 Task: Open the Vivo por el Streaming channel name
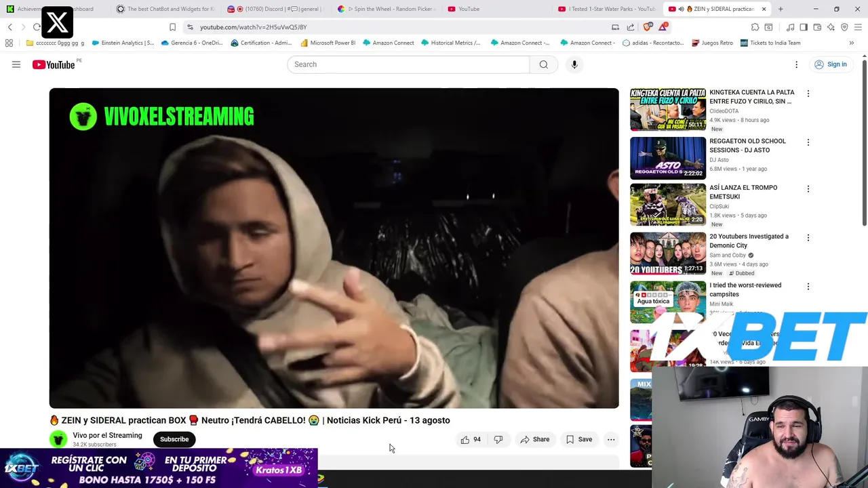point(107,435)
